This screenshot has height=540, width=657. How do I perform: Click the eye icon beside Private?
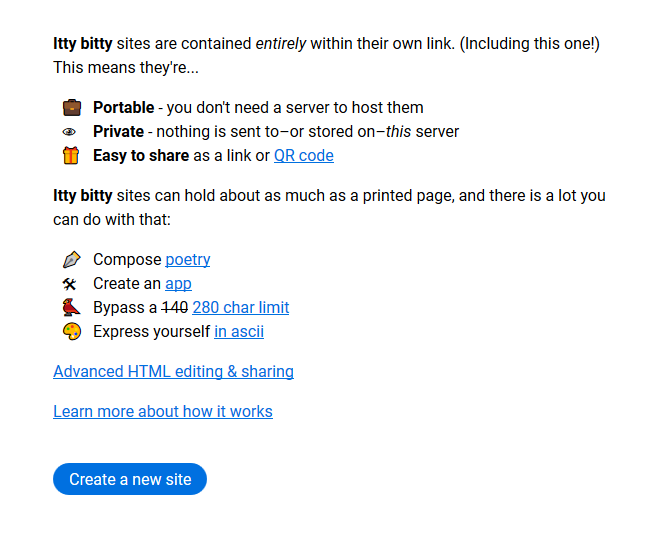(x=69, y=132)
